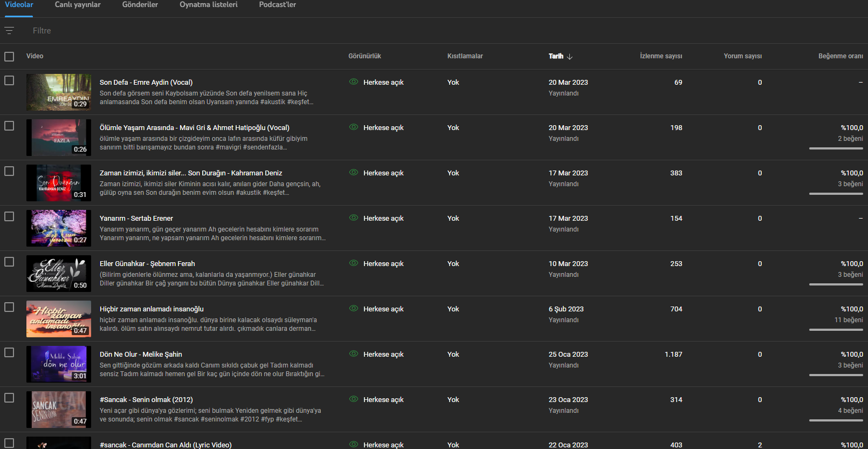
Task: Click the Yorum sayısı column header
Action: pos(743,56)
